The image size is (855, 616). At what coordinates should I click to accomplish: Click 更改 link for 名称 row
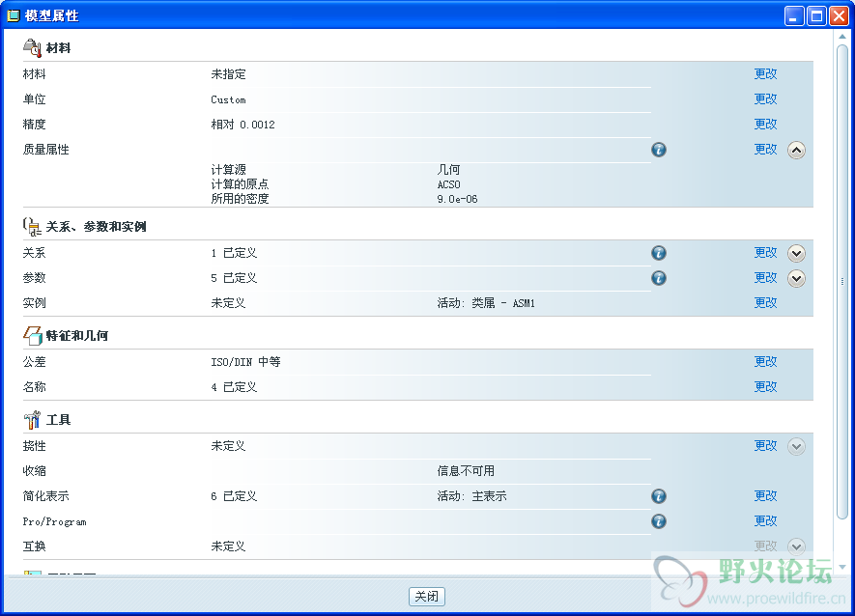point(765,386)
